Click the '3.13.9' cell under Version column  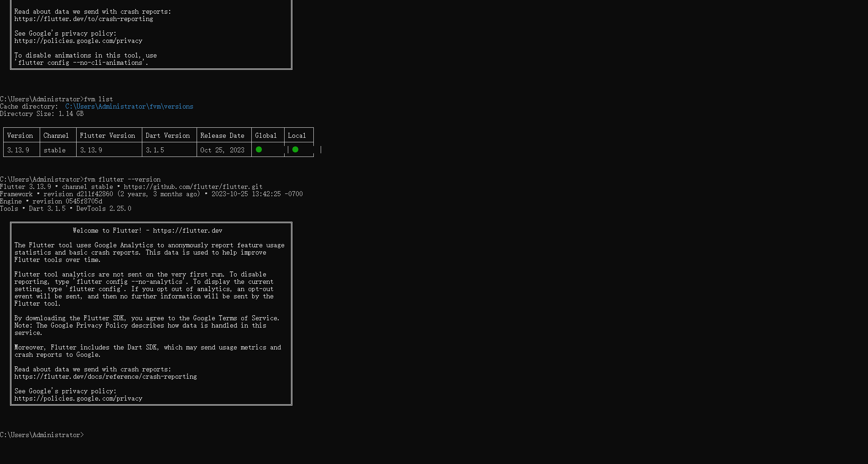(18, 150)
